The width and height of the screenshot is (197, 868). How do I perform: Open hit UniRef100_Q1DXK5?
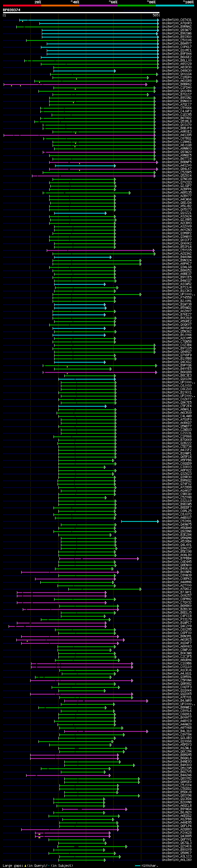tap(177, 694)
